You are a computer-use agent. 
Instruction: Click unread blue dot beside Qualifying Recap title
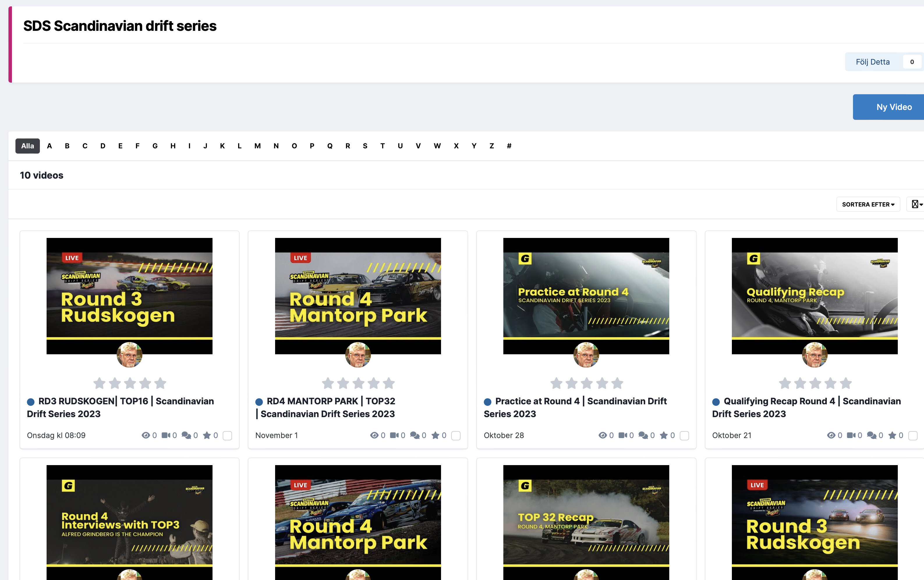point(716,402)
